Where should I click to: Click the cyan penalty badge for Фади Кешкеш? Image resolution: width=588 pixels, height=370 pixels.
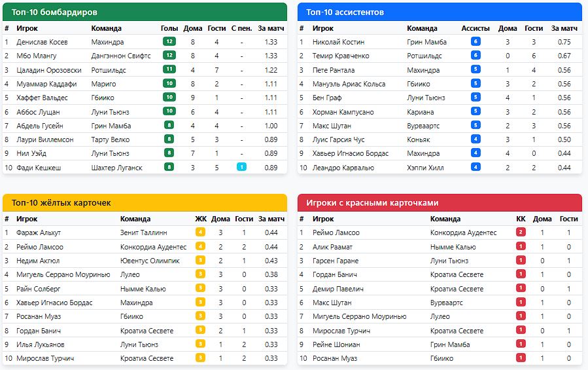[241, 167]
